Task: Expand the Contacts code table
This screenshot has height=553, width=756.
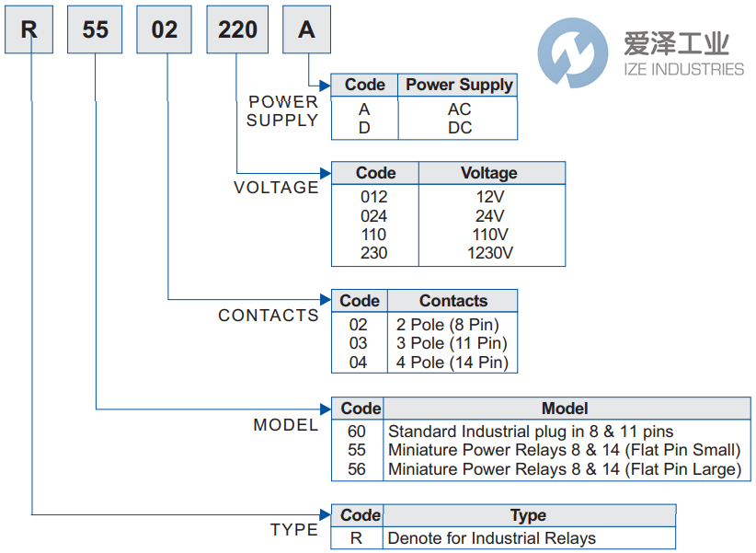Action: [x=360, y=301]
